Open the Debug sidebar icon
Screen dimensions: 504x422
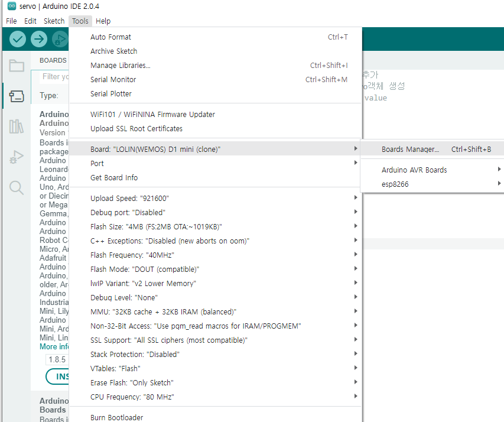(17, 157)
